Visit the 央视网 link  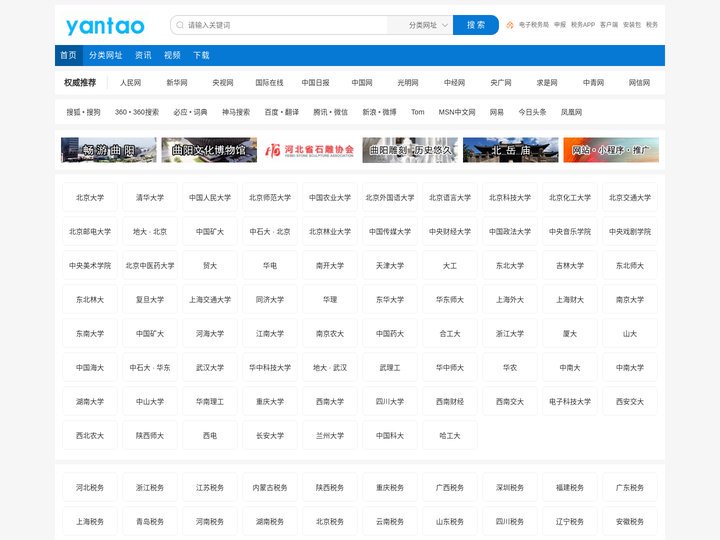coord(223,83)
